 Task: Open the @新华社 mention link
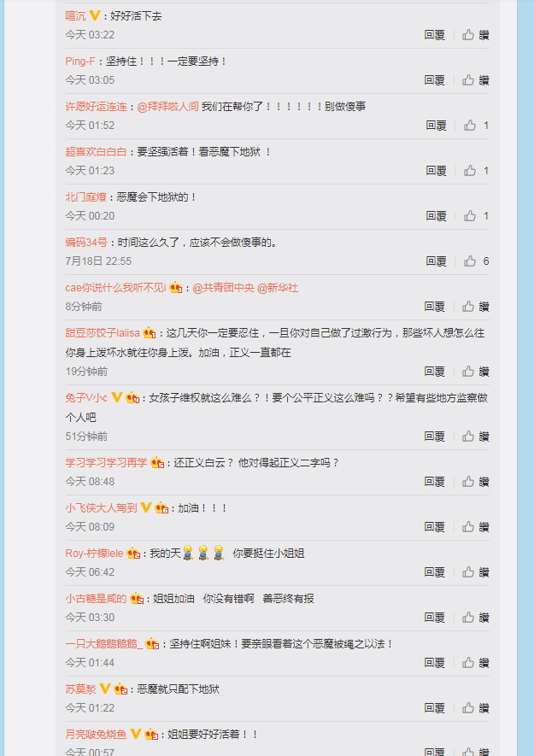(x=278, y=288)
